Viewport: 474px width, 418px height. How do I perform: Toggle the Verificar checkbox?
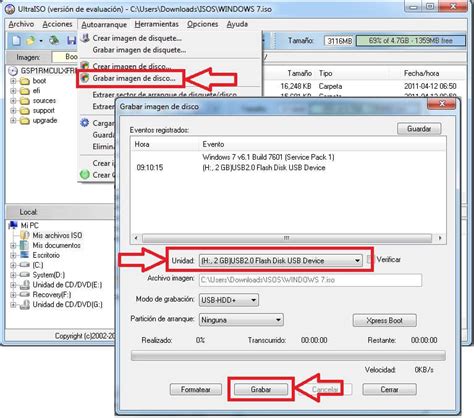click(x=369, y=259)
